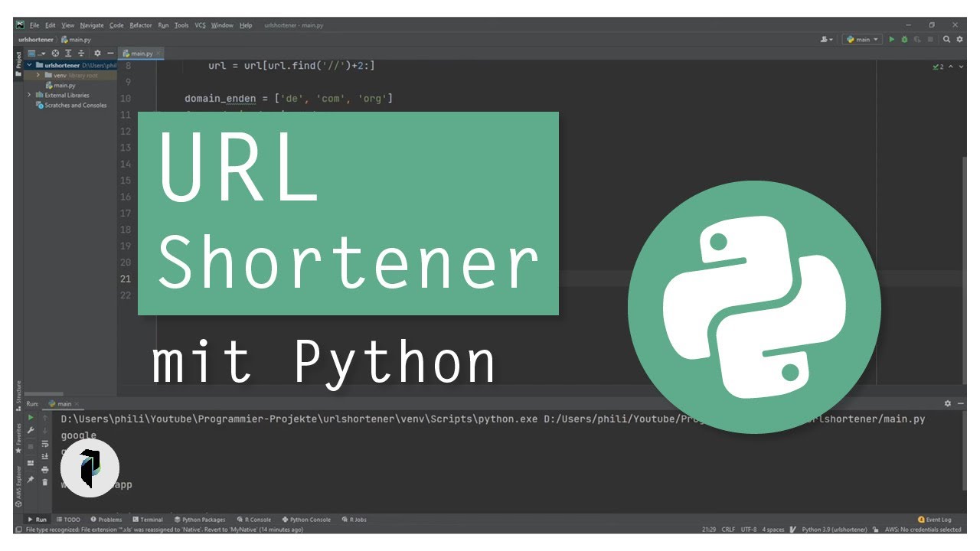Open the Code With Me user icon
Image resolution: width=980 pixels, height=551 pixels.
(826, 39)
